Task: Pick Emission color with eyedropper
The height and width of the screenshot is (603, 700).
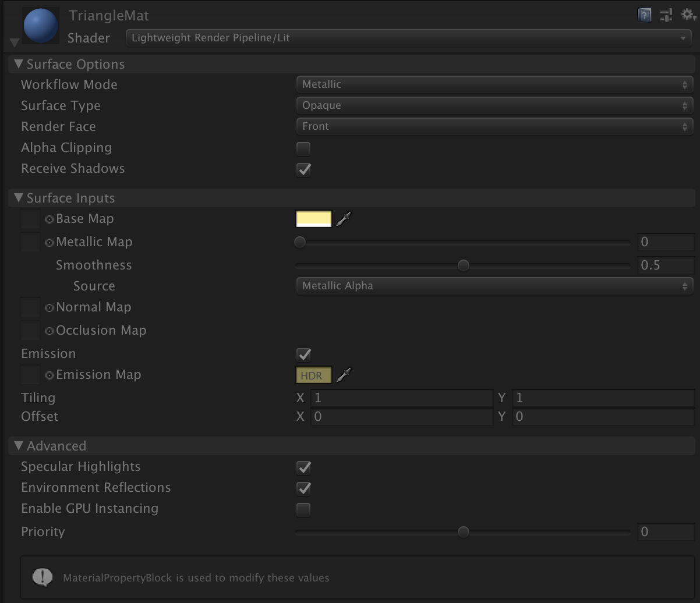Action: coord(344,375)
